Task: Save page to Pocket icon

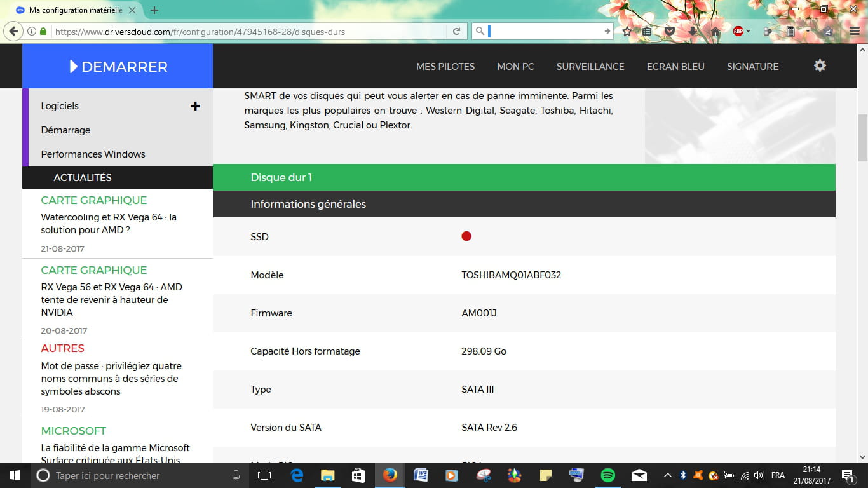Action: click(670, 31)
